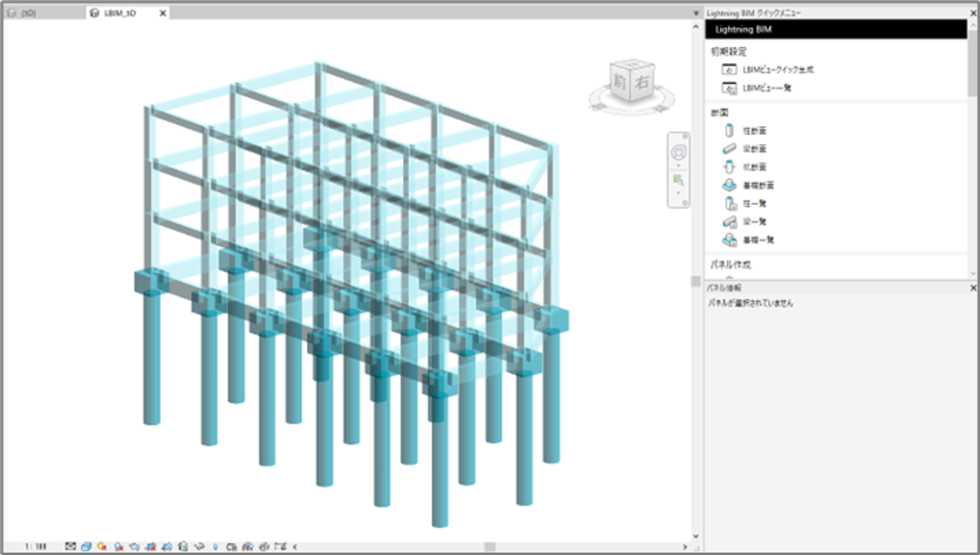
Task: Click the 3D view horizontal scrollbar thumb
Action: click(x=491, y=547)
